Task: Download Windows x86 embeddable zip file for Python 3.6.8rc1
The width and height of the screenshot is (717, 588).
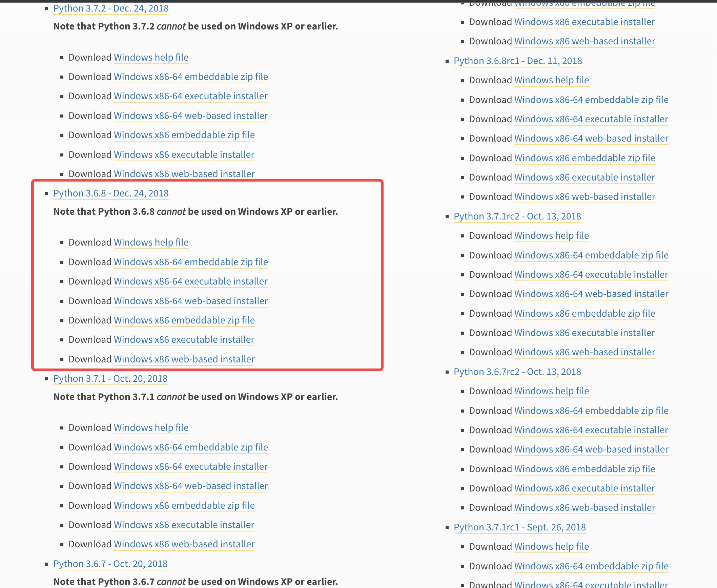Action: tap(585, 158)
